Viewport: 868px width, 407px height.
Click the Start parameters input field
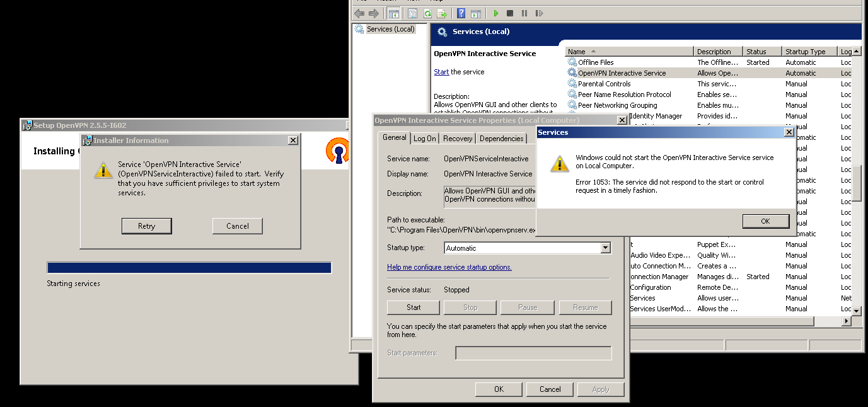tap(533, 353)
